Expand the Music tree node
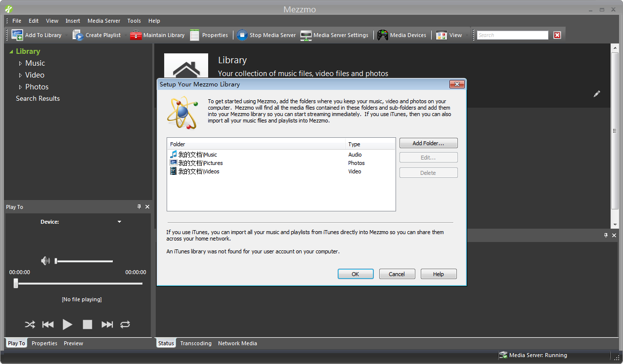 pyautogui.click(x=20, y=63)
